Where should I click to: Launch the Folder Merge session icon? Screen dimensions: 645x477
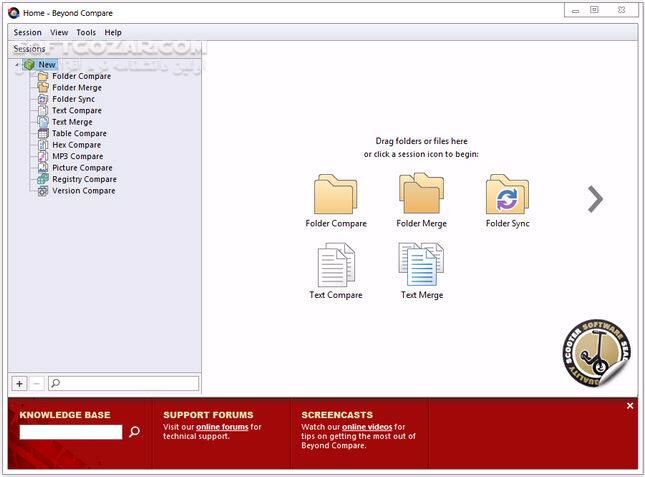point(421,194)
